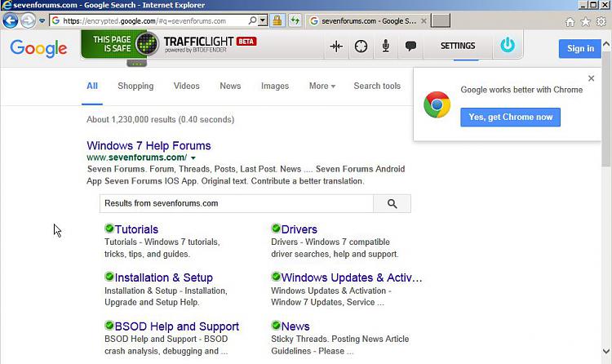Screen dimensions: 612x364
Task: Click 'Yes, get Chrome now' button
Action: [510, 118]
